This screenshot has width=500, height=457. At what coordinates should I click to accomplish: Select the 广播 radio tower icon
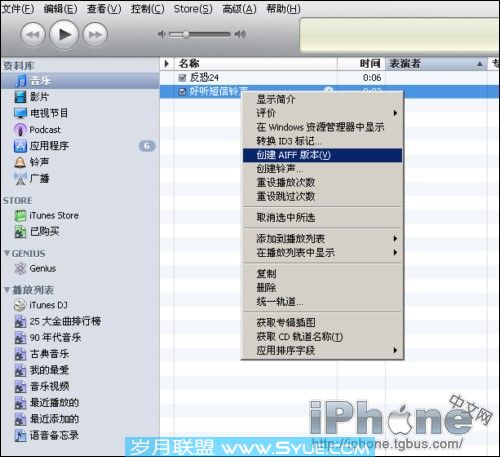[x=20, y=179]
